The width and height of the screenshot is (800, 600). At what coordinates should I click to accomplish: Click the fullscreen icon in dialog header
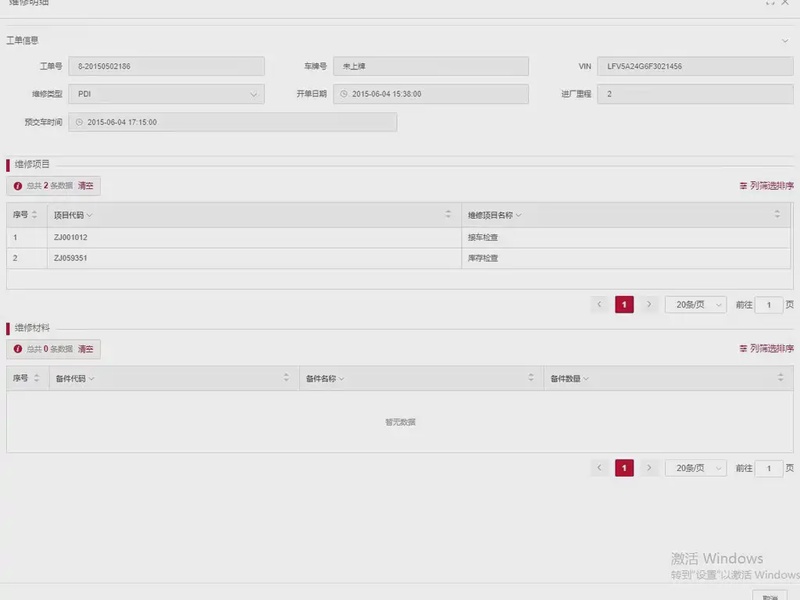[x=769, y=4]
